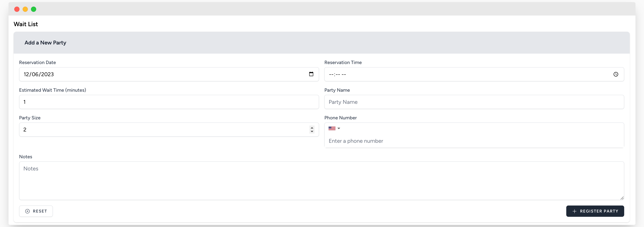Screen dimensions: 644x227
Task: Click the Reset button
Action: [x=36, y=211]
